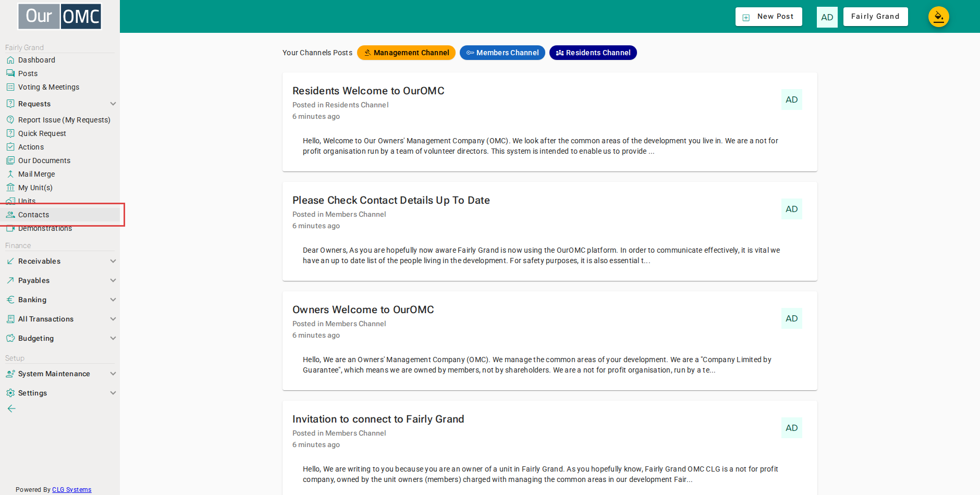Click the Report Issue question-mark icon
This screenshot has height=495, width=980.
(10, 120)
